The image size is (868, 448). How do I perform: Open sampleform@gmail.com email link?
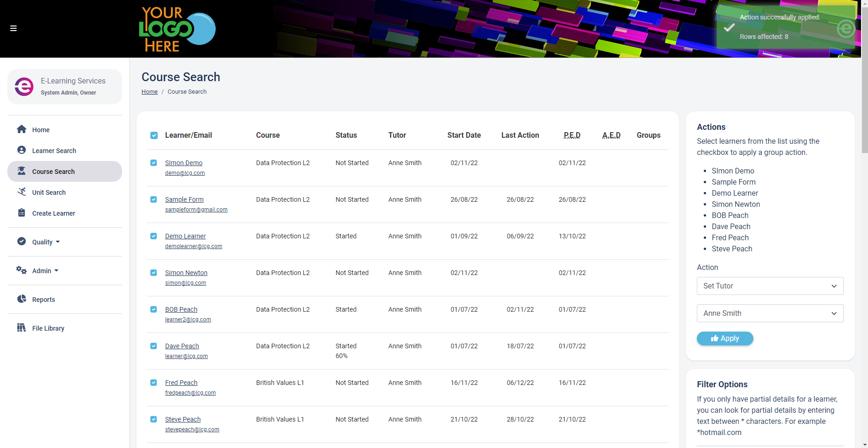coord(196,210)
